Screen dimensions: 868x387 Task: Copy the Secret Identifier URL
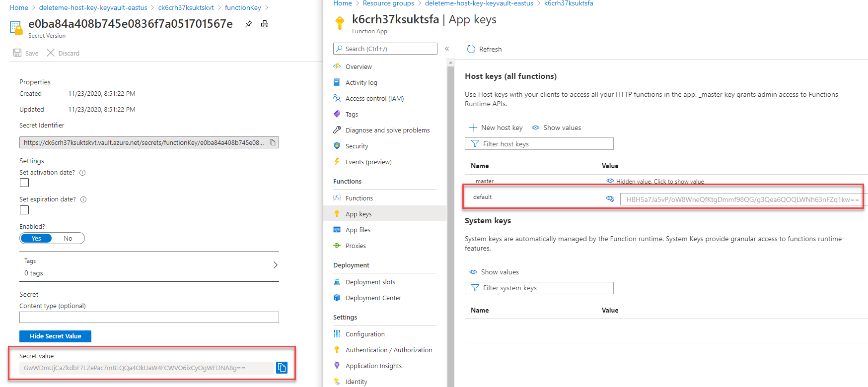coord(273,142)
